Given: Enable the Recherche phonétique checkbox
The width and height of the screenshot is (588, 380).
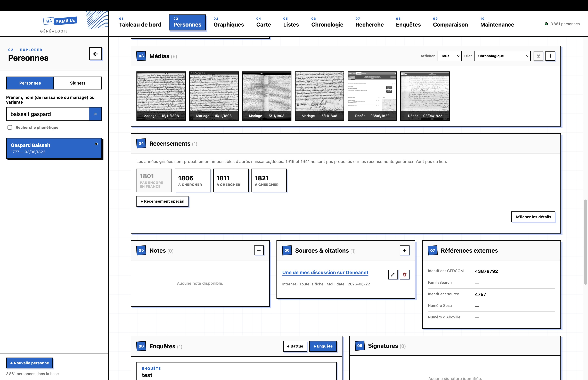Looking at the screenshot, I should [10, 127].
